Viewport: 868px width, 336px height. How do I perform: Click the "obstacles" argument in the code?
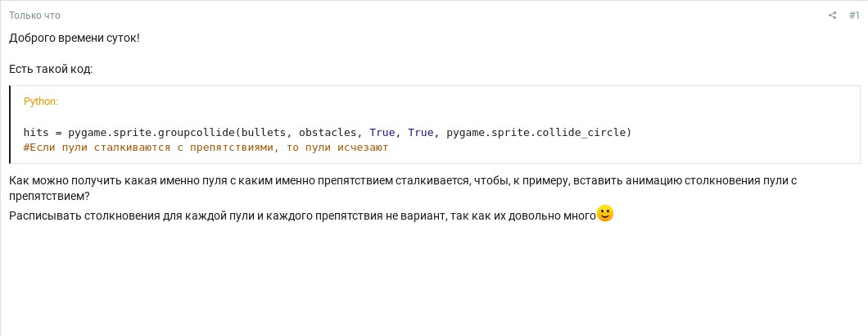coord(328,133)
